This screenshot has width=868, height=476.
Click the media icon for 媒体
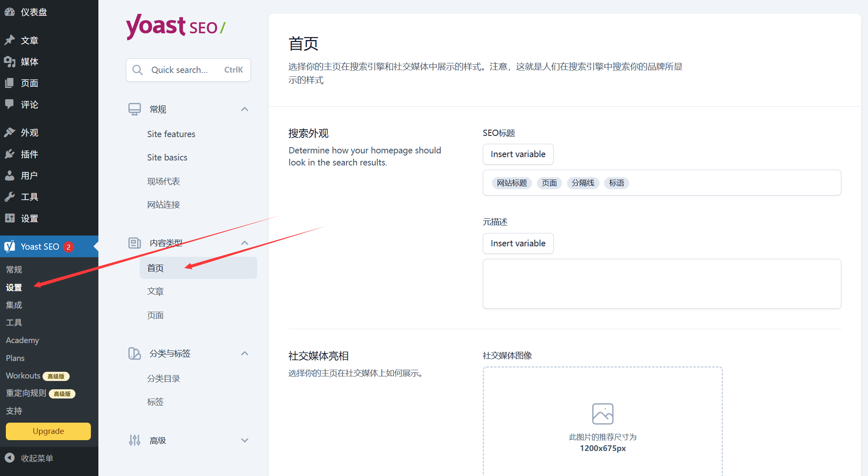pyautogui.click(x=10, y=62)
